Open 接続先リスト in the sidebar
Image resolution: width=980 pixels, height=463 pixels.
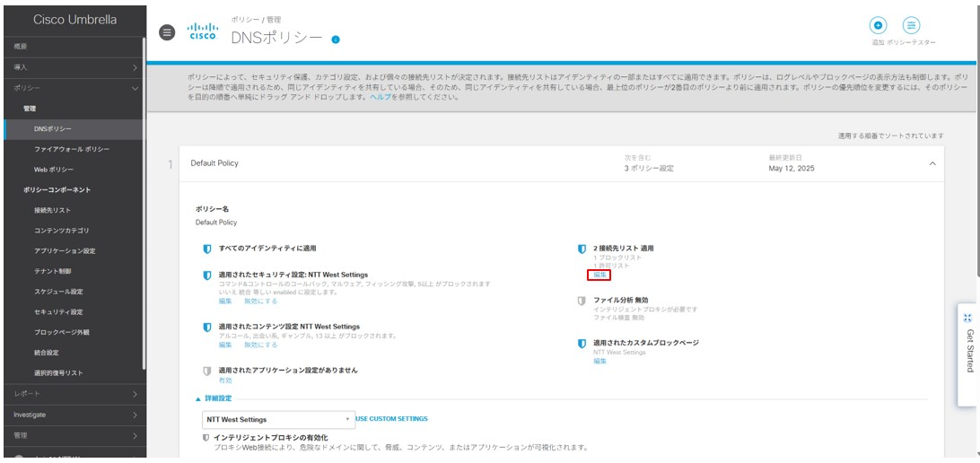pos(52,211)
